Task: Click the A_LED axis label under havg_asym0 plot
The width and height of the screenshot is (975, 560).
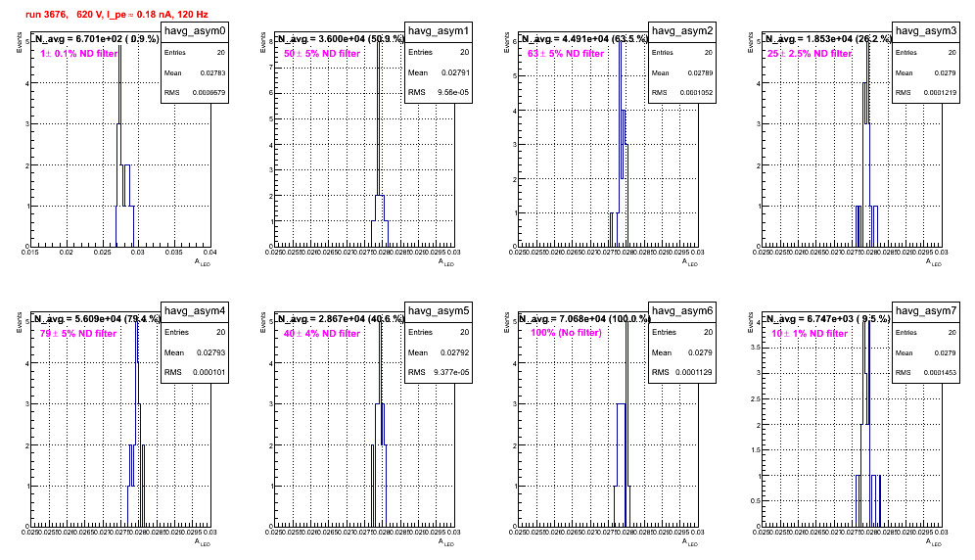Action: [x=203, y=262]
